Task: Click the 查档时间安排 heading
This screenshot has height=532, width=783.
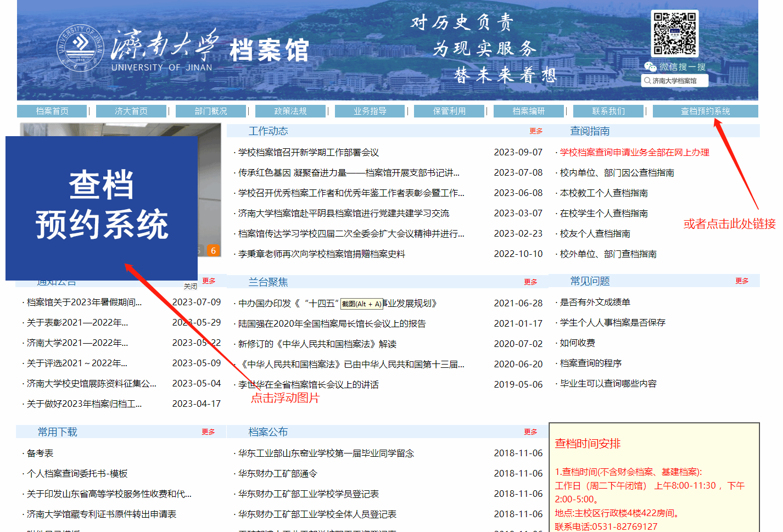Action: click(x=588, y=444)
